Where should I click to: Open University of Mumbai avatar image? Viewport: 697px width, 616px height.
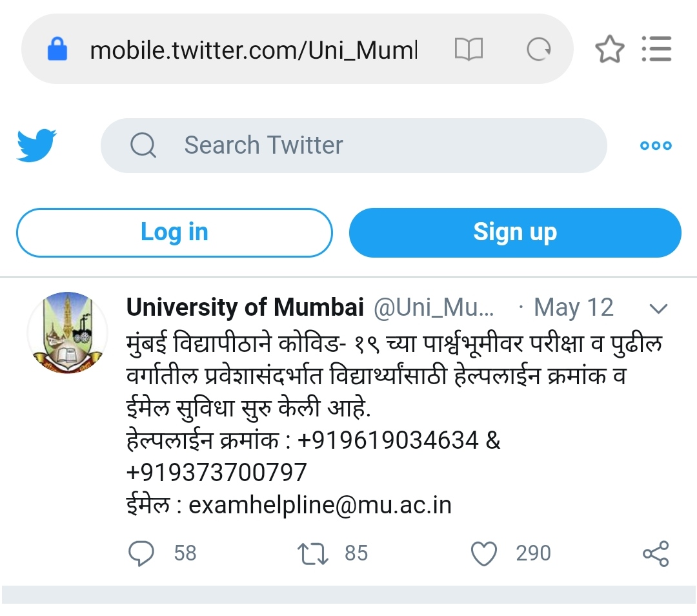67,331
